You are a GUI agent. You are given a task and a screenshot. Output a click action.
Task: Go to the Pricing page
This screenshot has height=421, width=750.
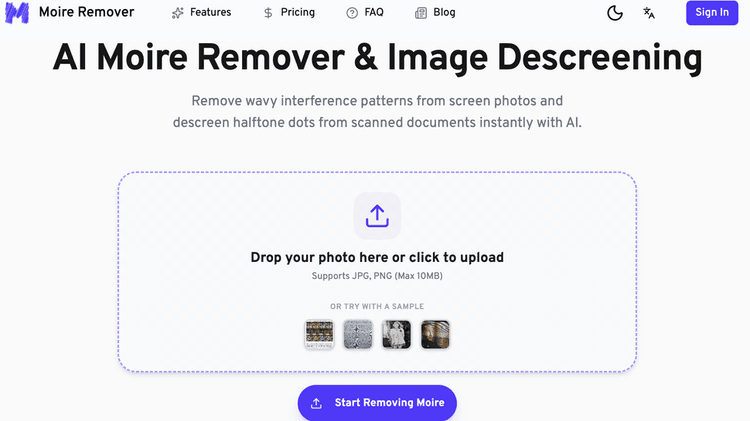point(298,12)
